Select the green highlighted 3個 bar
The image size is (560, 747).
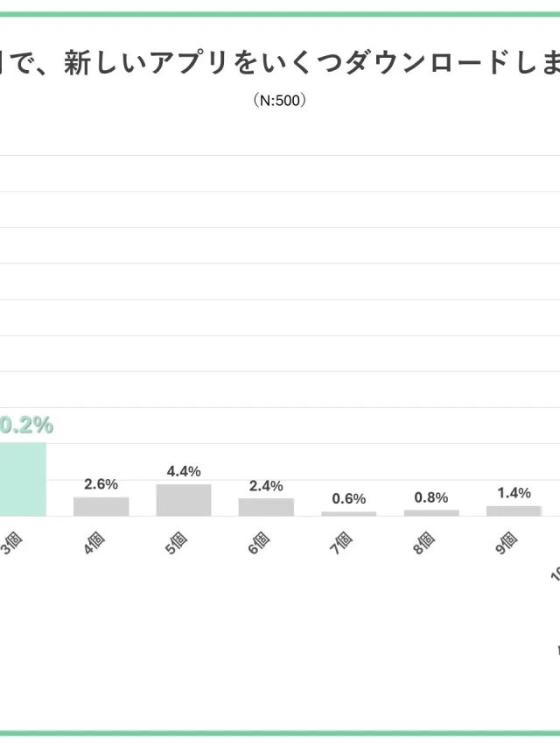pyautogui.click(x=22, y=479)
